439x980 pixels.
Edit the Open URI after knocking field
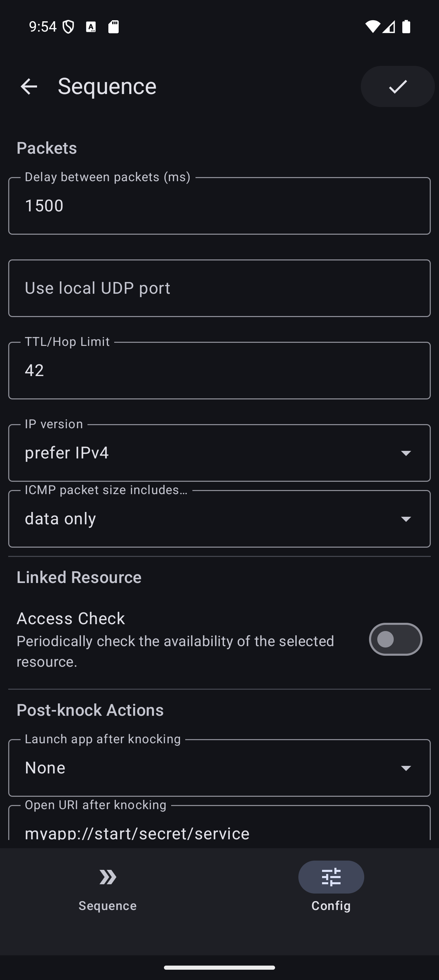(219, 829)
